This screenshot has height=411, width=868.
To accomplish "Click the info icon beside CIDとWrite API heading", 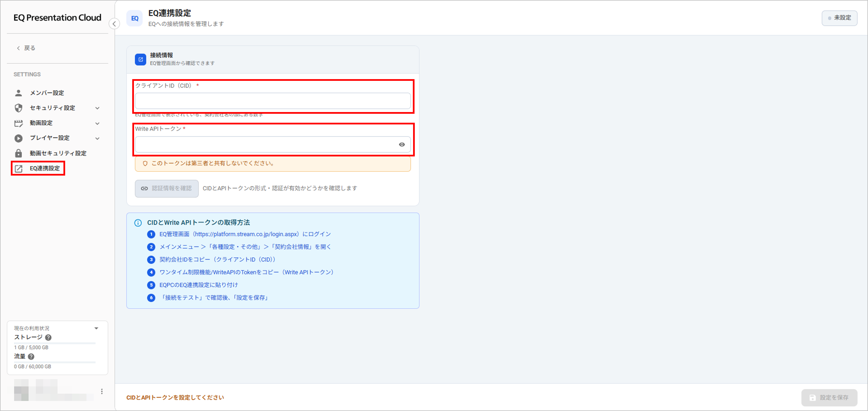I will 138,223.
